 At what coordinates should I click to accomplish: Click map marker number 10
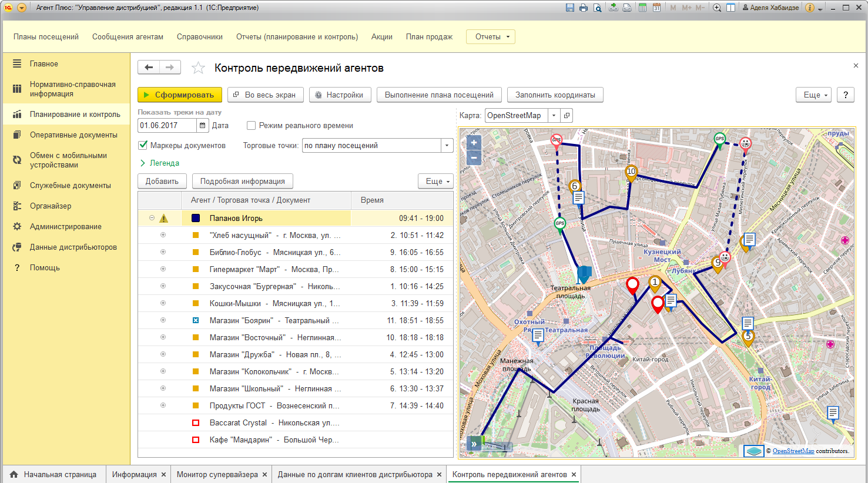pyautogui.click(x=631, y=173)
